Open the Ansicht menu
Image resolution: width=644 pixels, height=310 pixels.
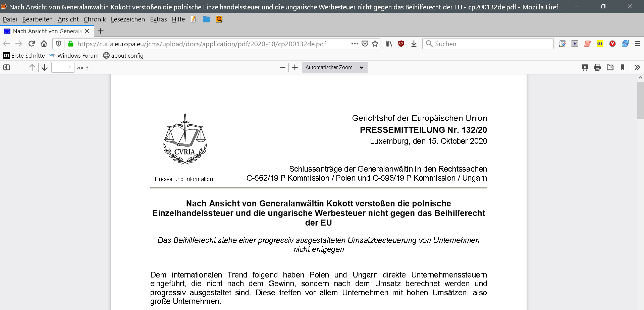tap(68, 19)
